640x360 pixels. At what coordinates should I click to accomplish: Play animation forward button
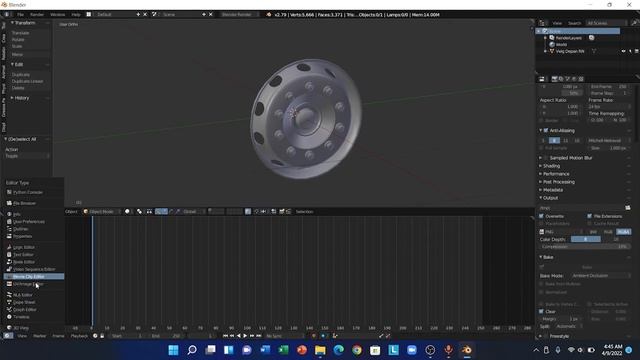point(245,336)
